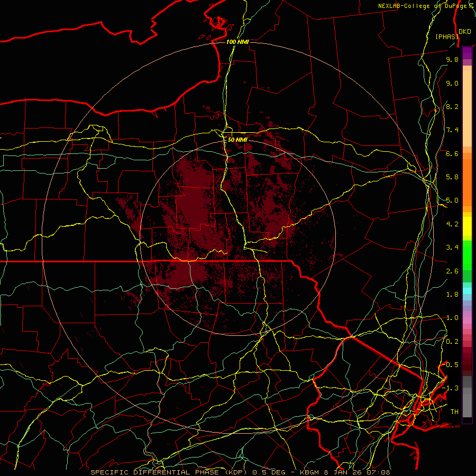
Task: Click the 7.4 value on the scale
Action: (x=452, y=130)
